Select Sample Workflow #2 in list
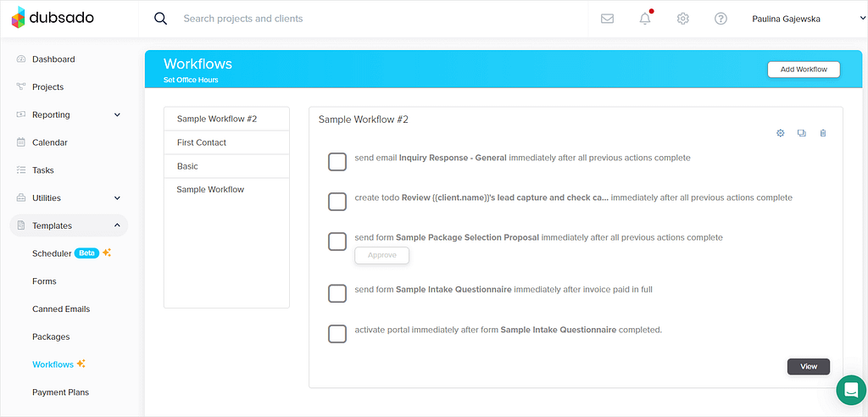This screenshot has height=417, width=868. (226, 119)
